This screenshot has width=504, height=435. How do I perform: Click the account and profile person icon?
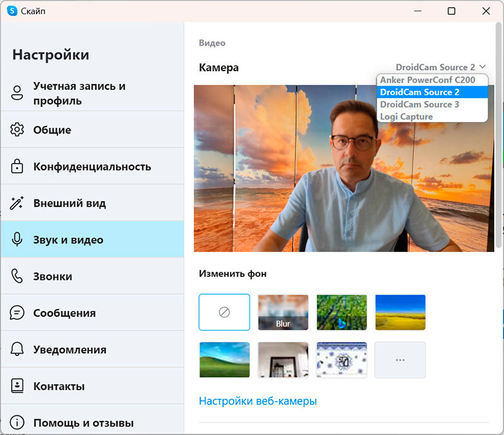coord(17,93)
